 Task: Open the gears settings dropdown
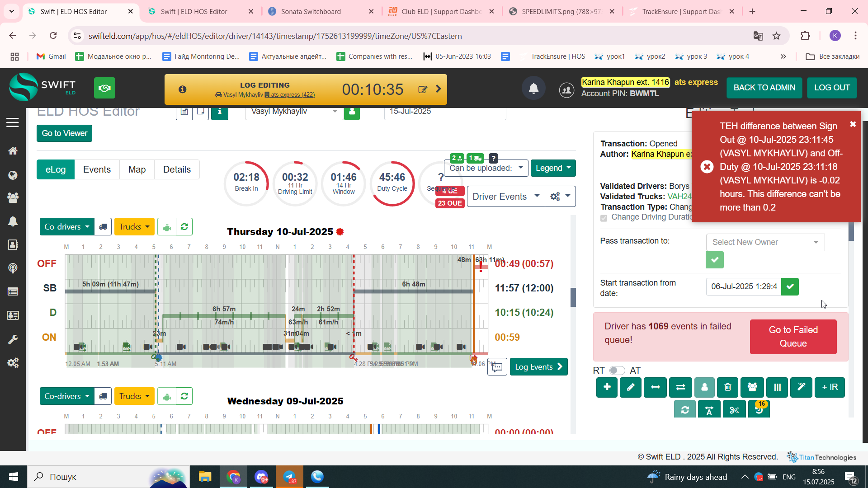[560, 197]
